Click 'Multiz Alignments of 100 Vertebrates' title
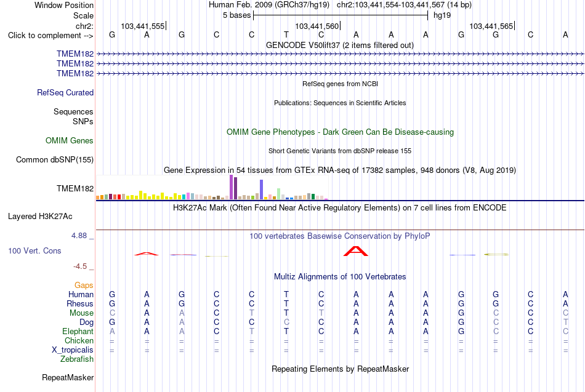Screen dimensions: 585x392 coord(340,277)
